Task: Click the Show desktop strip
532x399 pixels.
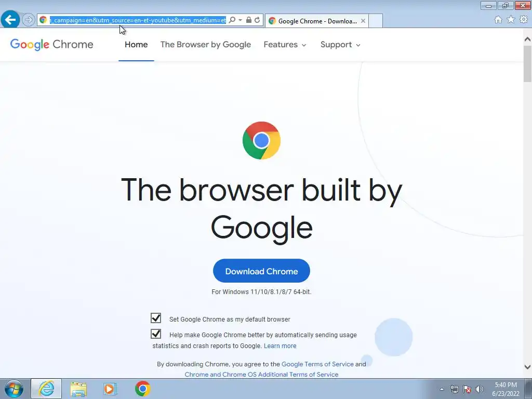Action: click(528, 389)
